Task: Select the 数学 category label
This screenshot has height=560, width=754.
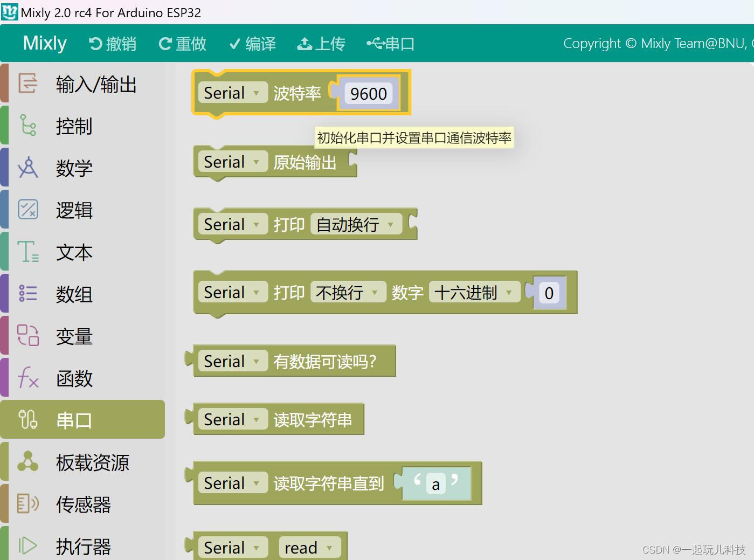Action: (74, 168)
